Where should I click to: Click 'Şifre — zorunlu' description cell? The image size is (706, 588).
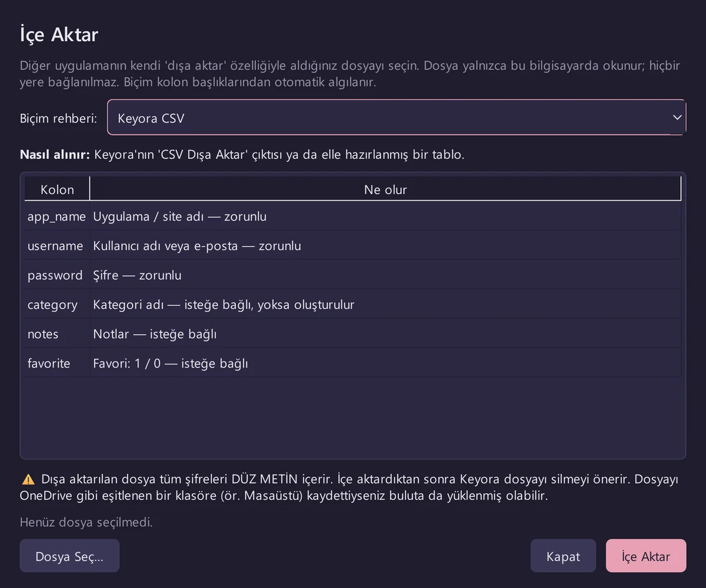pos(385,275)
